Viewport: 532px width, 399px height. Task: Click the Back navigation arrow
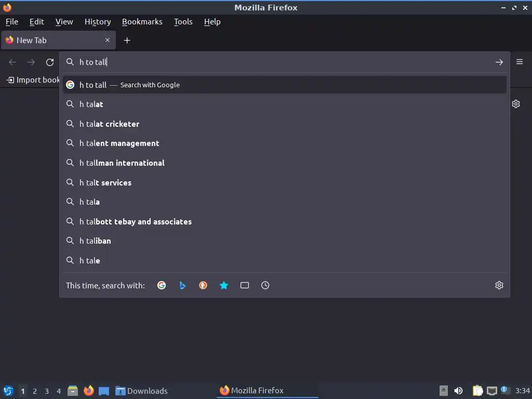tap(12, 62)
